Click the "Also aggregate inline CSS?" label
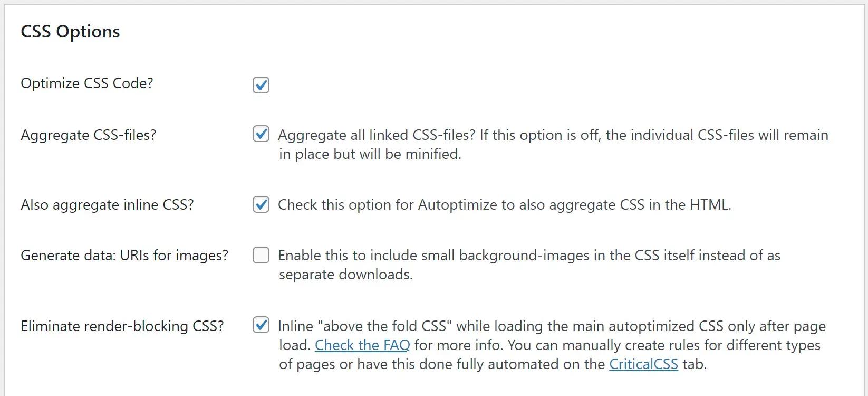The height and width of the screenshot is (396, 868). 108,204
